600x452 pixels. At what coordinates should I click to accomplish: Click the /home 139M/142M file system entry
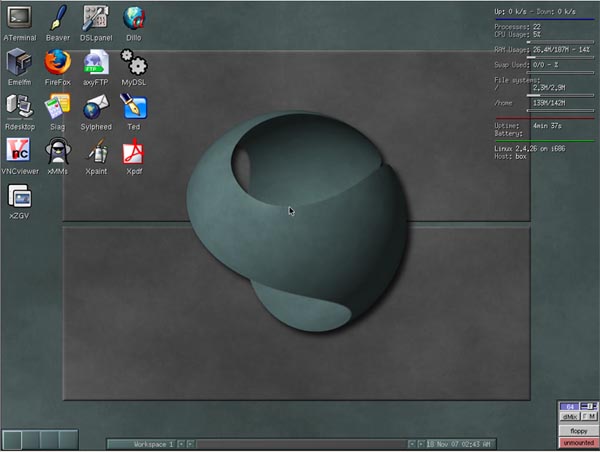(x=530, y=103)
